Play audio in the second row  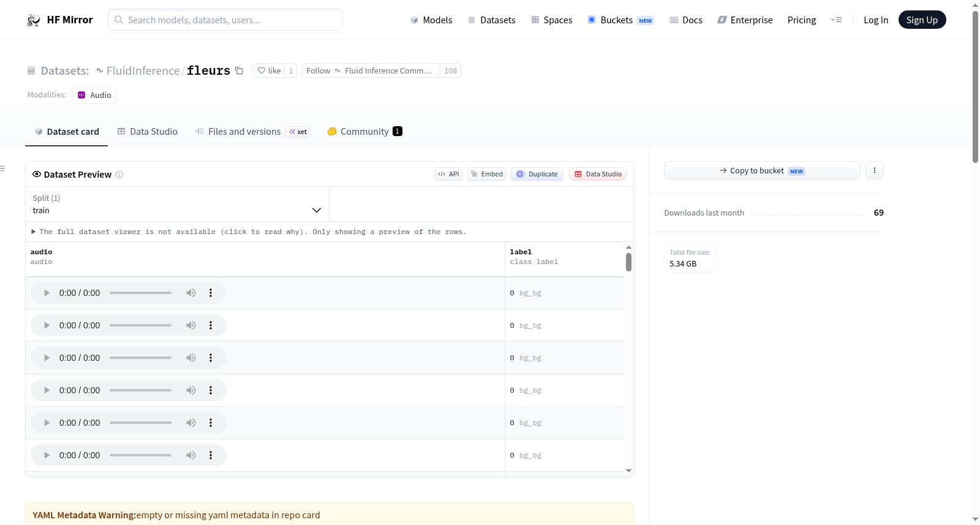point(47,326)
